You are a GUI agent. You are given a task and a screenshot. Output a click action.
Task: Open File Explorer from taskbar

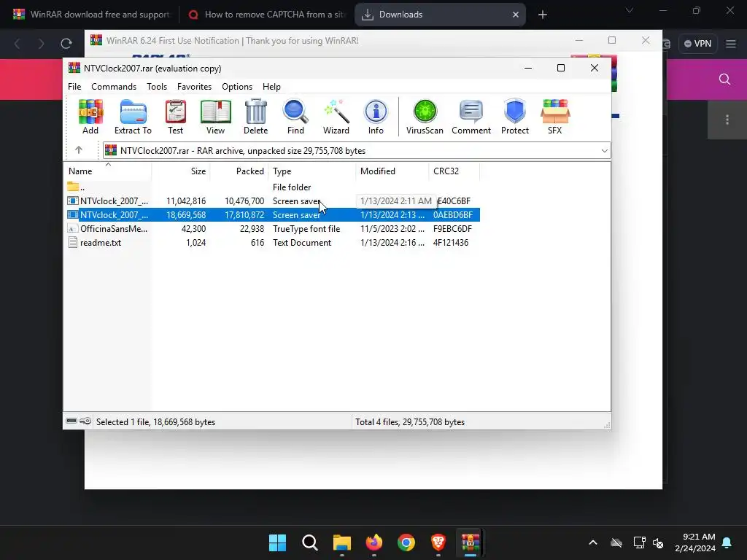[x=341, y=542]
